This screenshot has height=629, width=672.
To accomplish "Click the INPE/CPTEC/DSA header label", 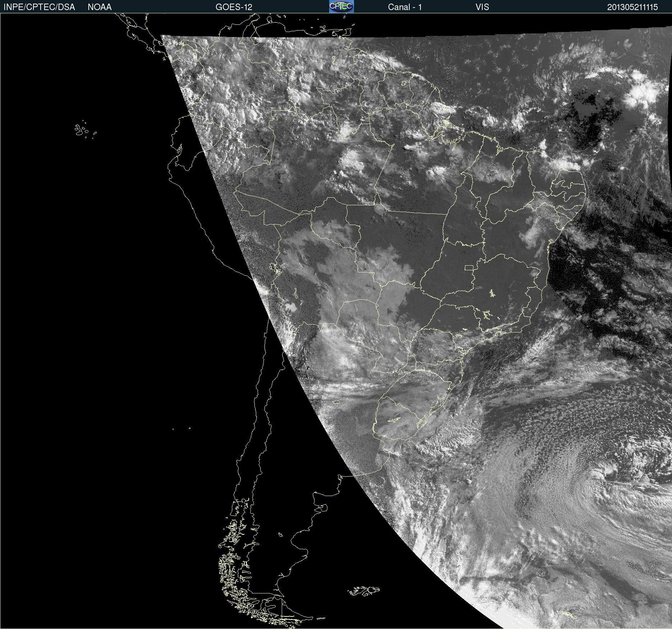I will pyautogui.click(x=39, y=7).
